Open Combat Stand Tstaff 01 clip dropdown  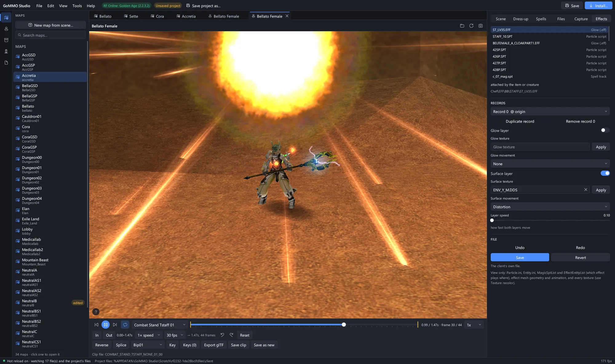tap(160, 325)
